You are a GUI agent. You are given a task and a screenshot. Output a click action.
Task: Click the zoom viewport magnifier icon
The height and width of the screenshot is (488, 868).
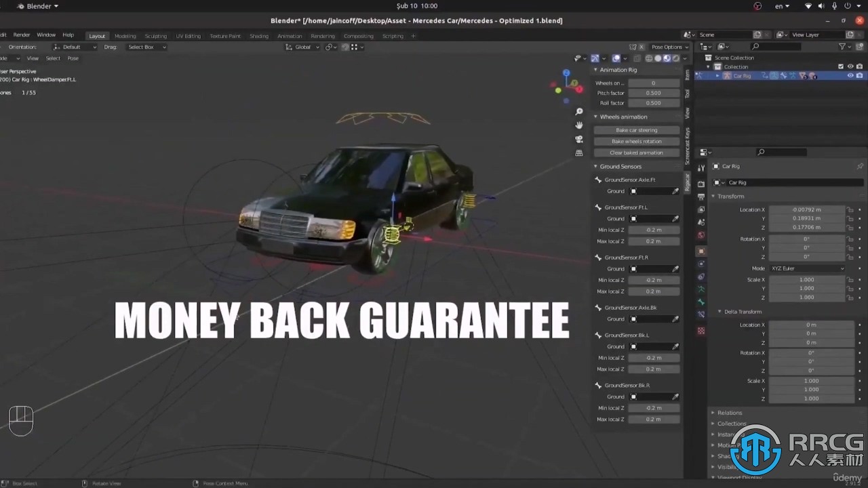click(578, 111)
